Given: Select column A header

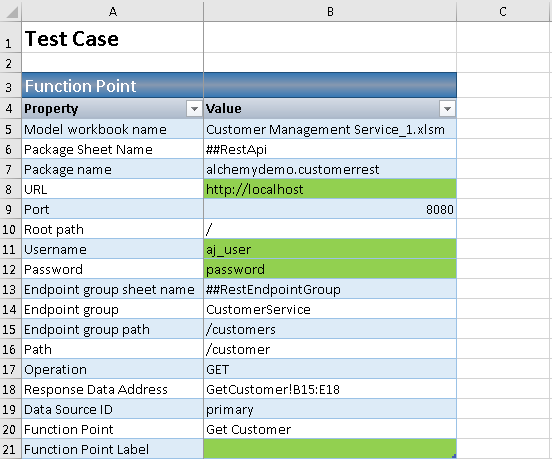Looking at the screenshot, I should point(113,12).
